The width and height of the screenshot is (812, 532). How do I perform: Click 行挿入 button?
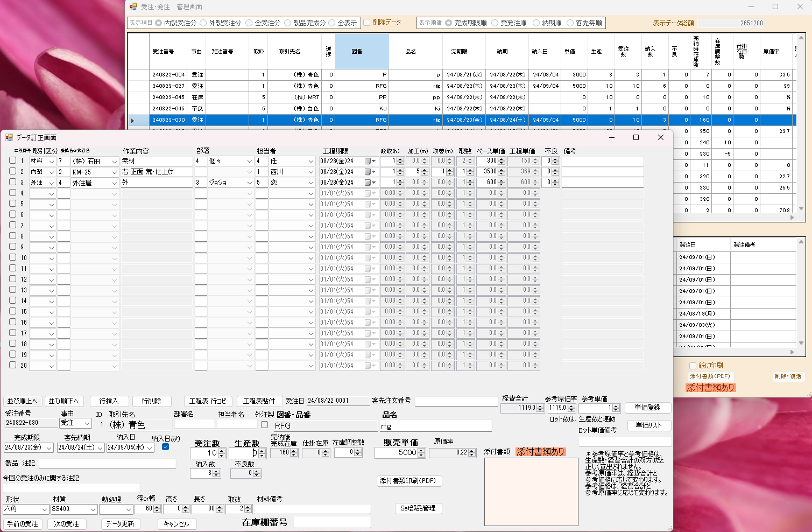109,401
